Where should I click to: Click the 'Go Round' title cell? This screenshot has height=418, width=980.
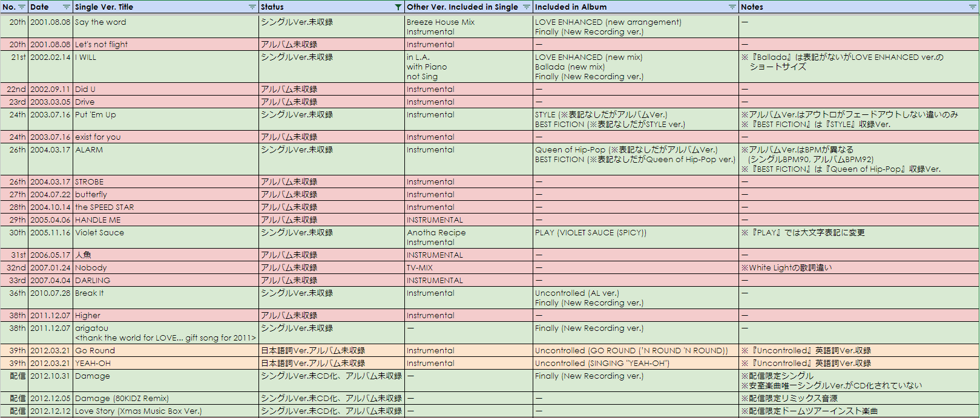(x=166, y=351)
